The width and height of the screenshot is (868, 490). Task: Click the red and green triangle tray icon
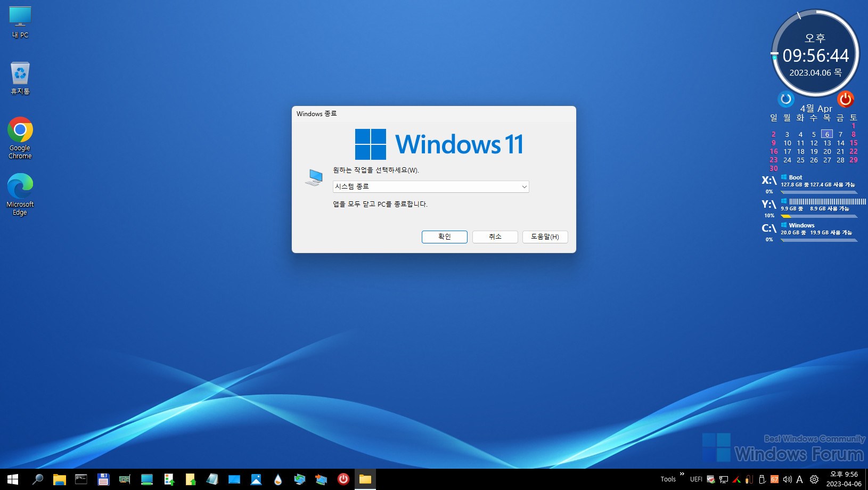tap(736, 479)
